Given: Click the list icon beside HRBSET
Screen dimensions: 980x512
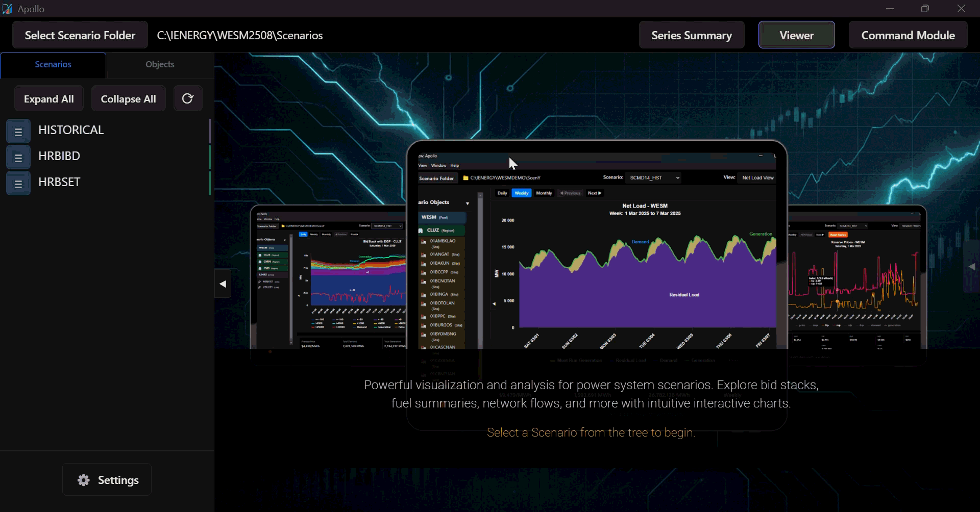Looking at the screenshot, I should tap(18, 184).
